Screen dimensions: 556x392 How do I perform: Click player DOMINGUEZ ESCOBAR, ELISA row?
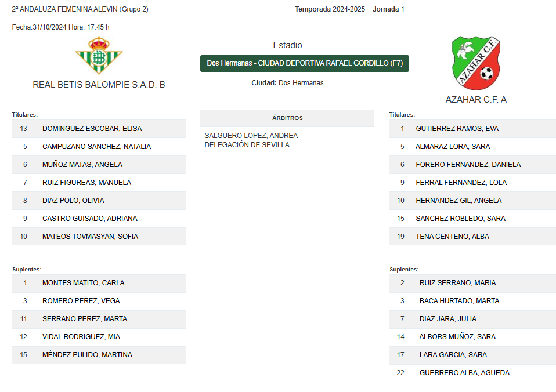[99, 129]
